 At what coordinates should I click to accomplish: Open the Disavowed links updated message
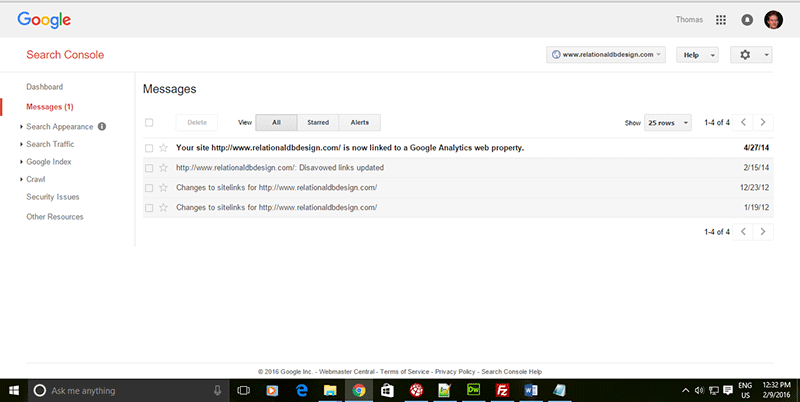pyautogui.click(x=280, y=168)
